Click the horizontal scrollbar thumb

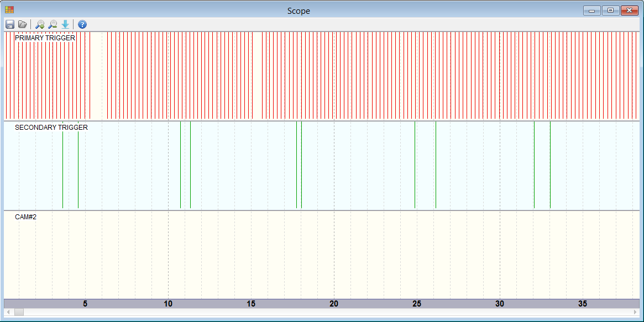point(19,313)
